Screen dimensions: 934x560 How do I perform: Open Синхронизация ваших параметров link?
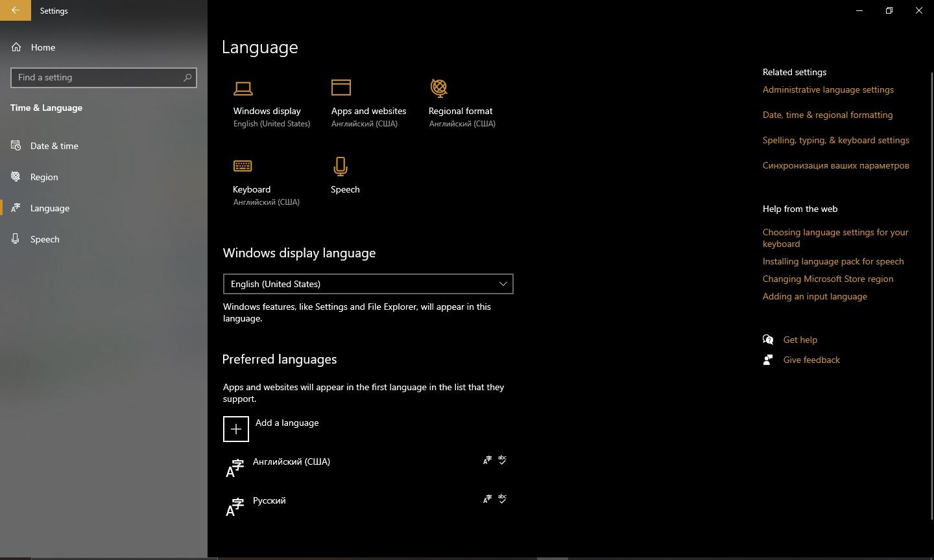tap(836, 165)
